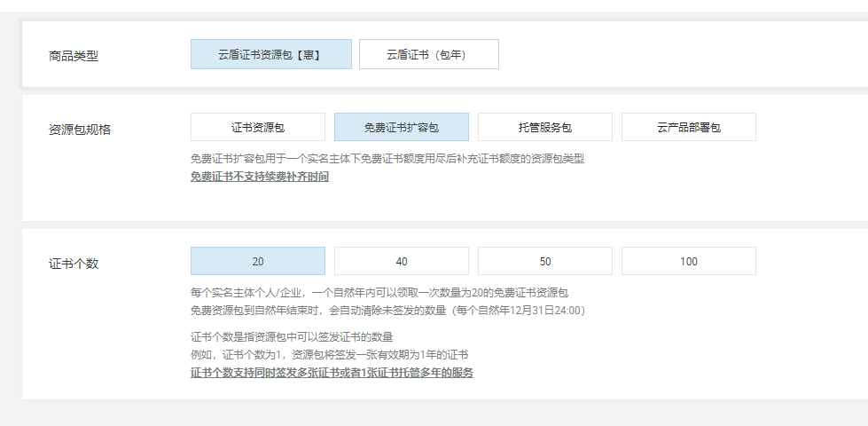Set certificate count to 40
This screenshot has width=868, height=426.
(402, 261)
